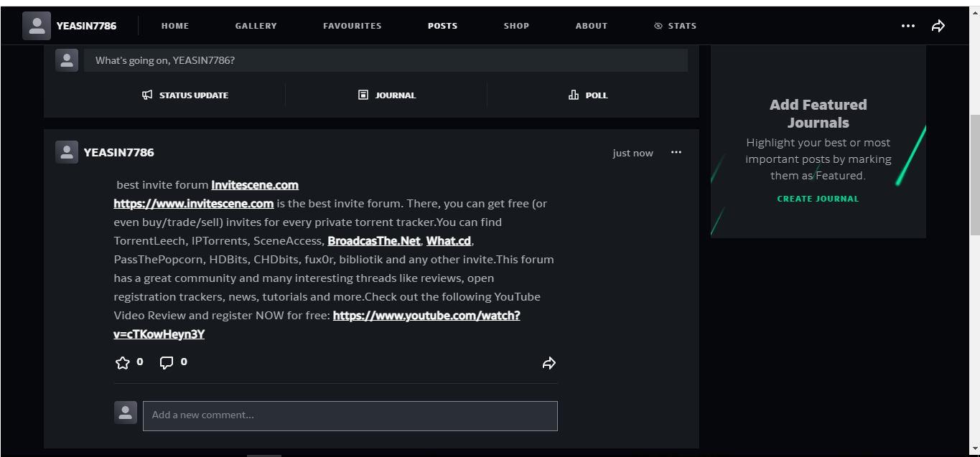The width and height of the screenshot is (980, 457).
Task: Click the Poll chart icon
Action: [574, 95]
